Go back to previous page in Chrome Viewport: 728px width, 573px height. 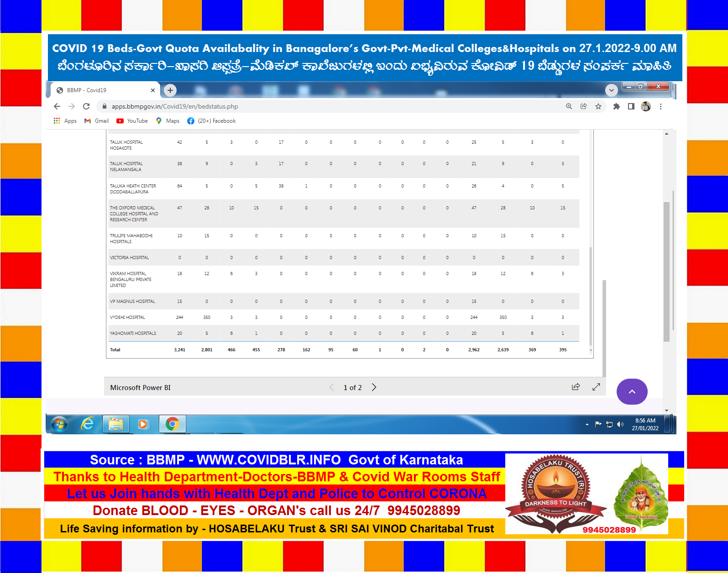click(x=57, y=106)
